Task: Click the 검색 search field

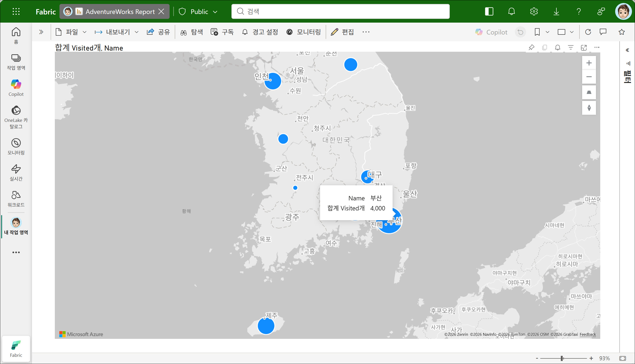Action: coord(340,11)
